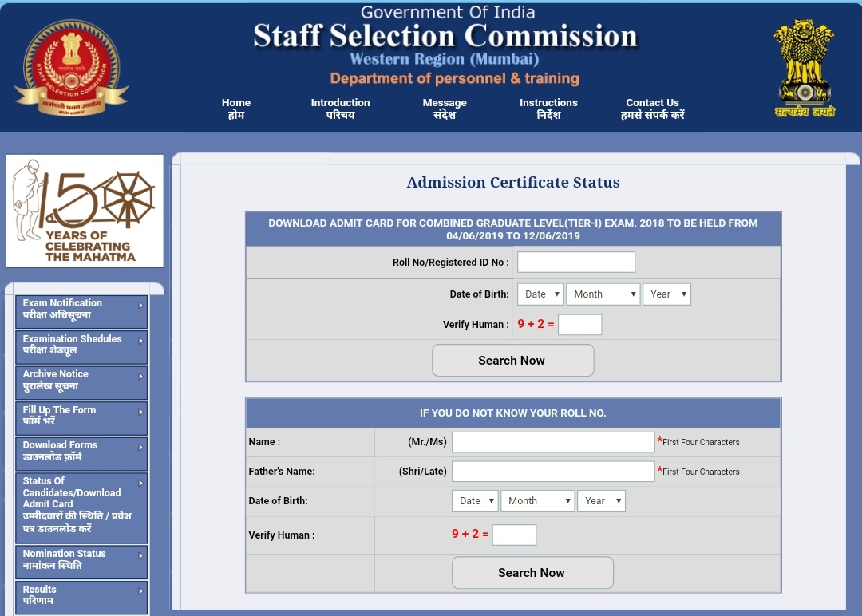Open Fill Up The Form in the sidebar
The image size is (862, 616).
click(x=81, y=417)
